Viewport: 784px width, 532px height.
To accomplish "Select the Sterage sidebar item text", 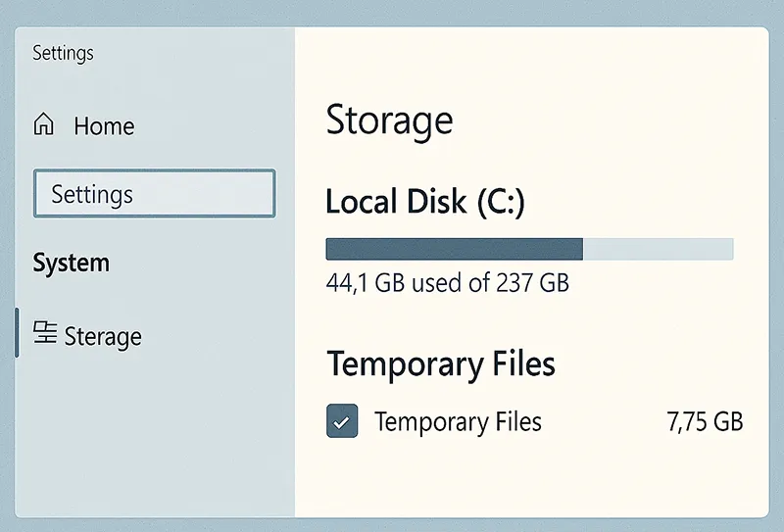I will point(103,337).
